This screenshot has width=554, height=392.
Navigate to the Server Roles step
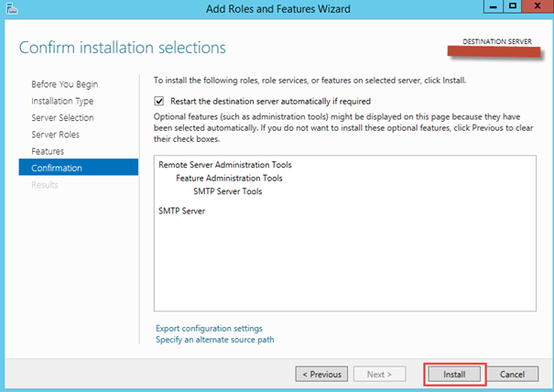[x=55, y=135]
